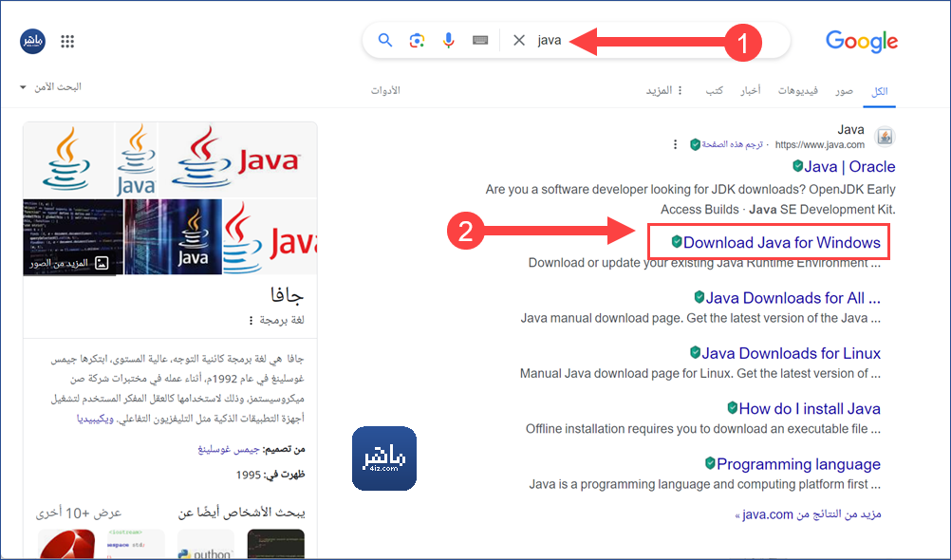Image resolution: width=951 pixels, height=560 pixels.
Task: Click عرض 10+ أخرى link
Action: [x=78, y=513]
